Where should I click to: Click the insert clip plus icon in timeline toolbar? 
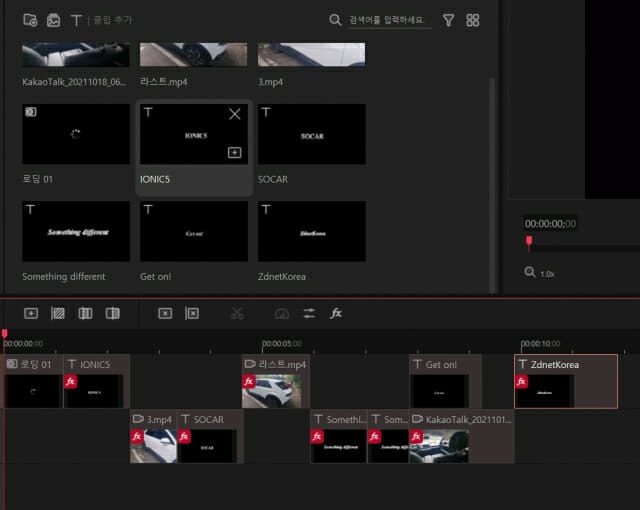point(31,313)
